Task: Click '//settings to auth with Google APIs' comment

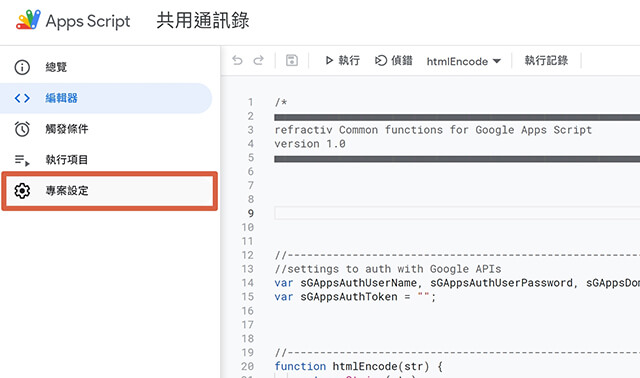Action: coord(388,269)
